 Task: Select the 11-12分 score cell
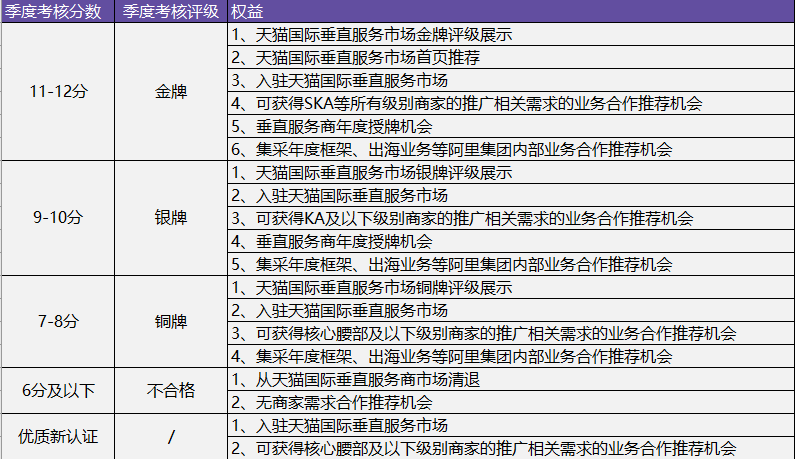tap(58, 92)
